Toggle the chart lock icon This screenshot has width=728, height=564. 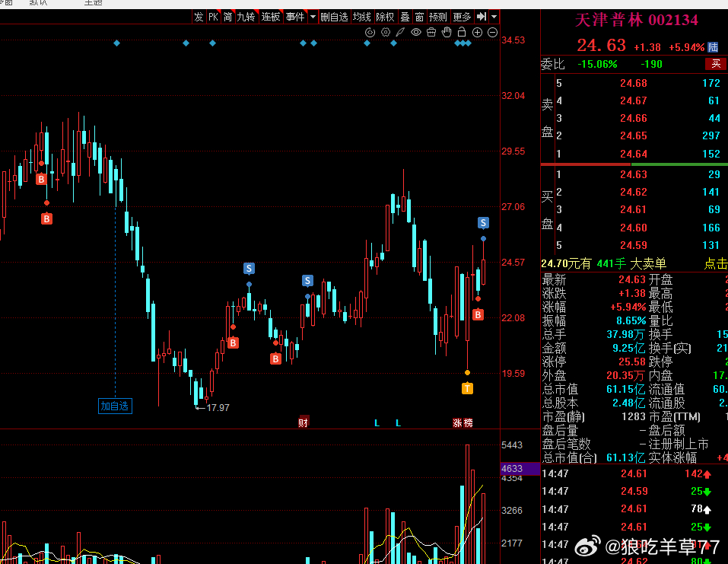[462, 32]
